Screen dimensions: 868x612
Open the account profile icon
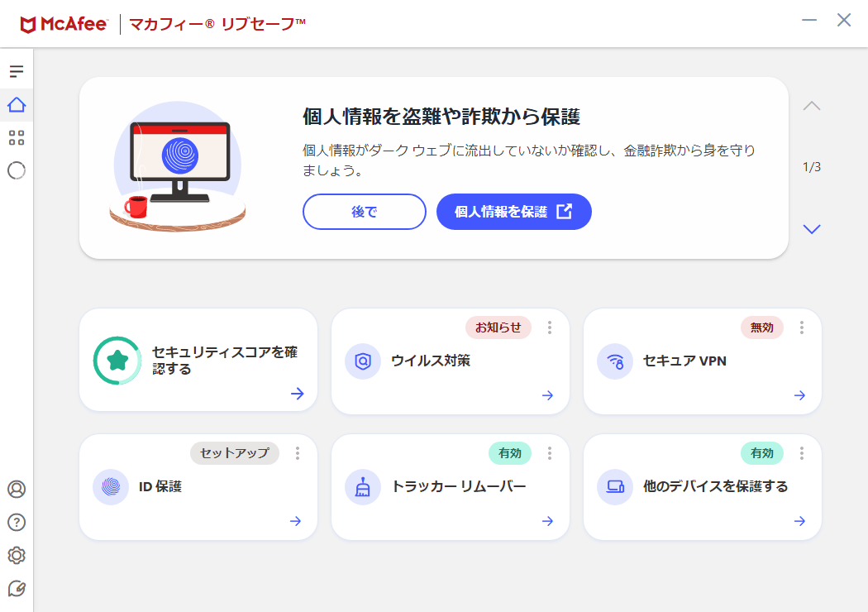click(x=17, y=489)
